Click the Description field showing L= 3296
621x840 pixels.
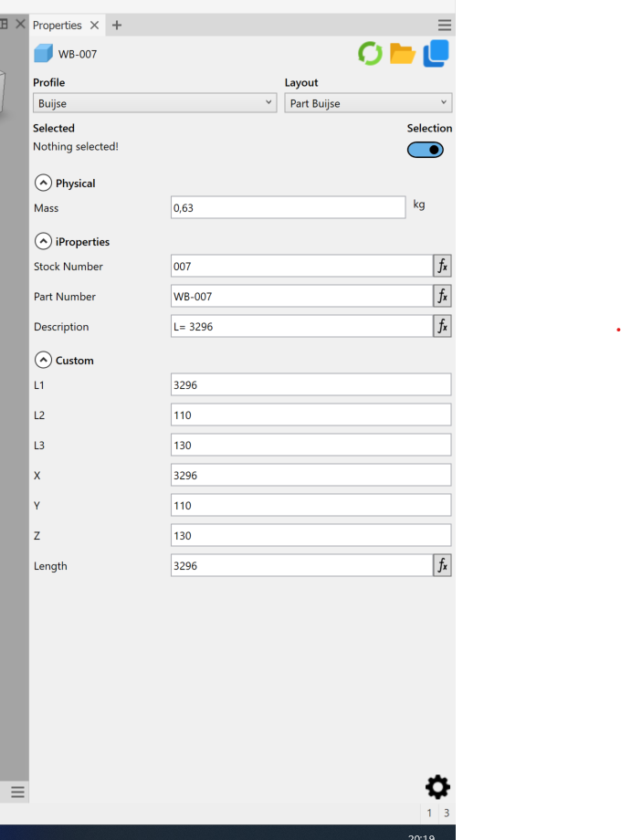pyautogui.click(x=301, y=326)
